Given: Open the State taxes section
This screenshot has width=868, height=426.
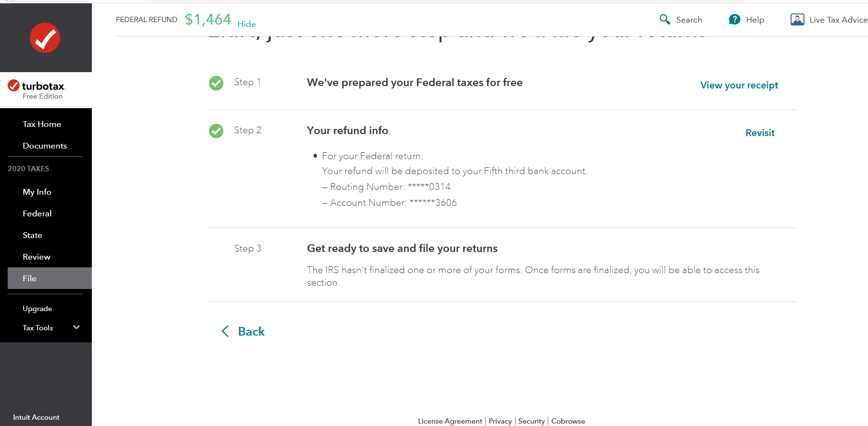Looking at the screenshot, I should point(32,235).
